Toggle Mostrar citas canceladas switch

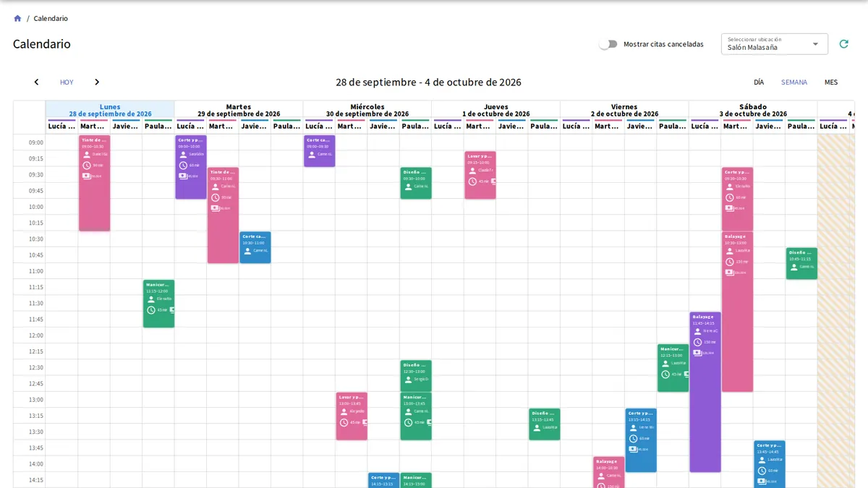point(608,44)
